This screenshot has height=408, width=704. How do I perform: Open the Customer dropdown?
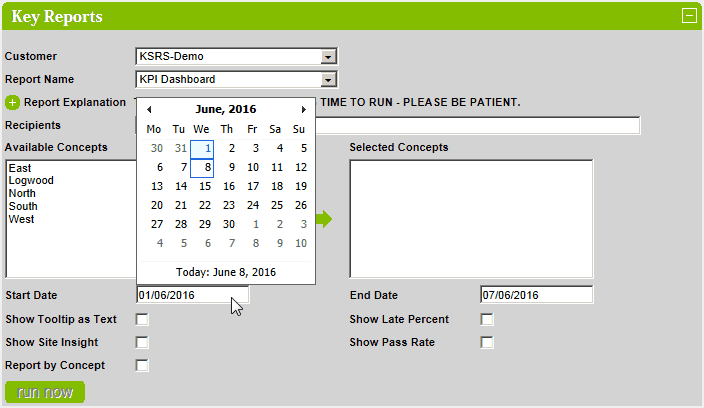click(328, 57)
